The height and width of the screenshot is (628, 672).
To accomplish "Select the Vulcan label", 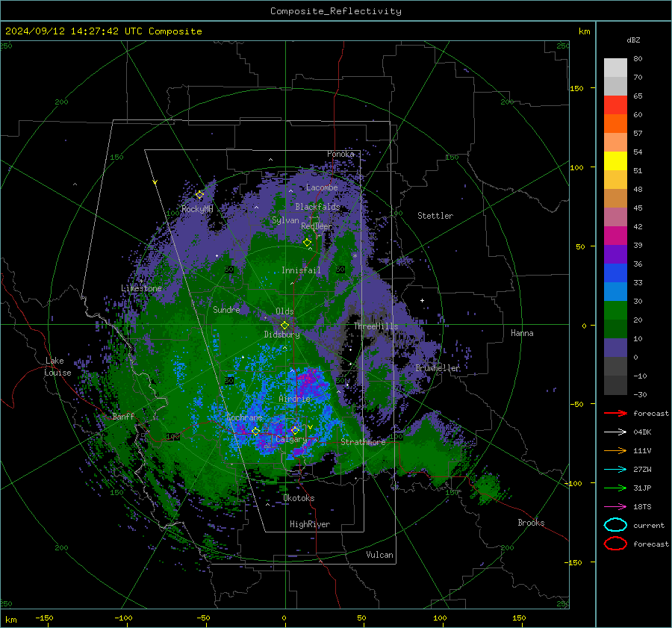I will pos(380,555).
